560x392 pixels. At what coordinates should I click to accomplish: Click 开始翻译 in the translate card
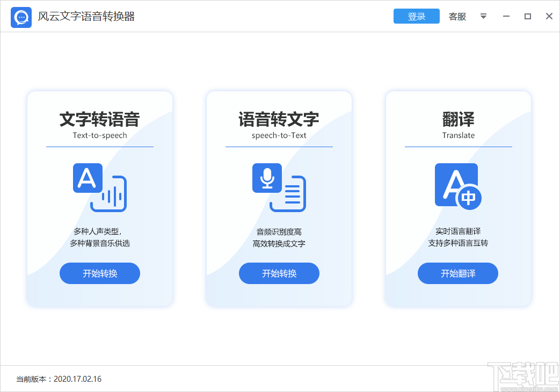point(457,273)
